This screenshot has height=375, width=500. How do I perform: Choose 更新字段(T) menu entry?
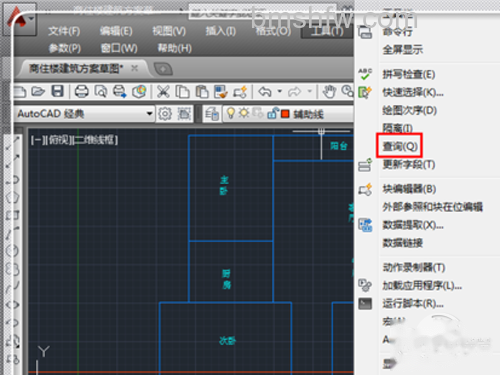coord(409,164)
